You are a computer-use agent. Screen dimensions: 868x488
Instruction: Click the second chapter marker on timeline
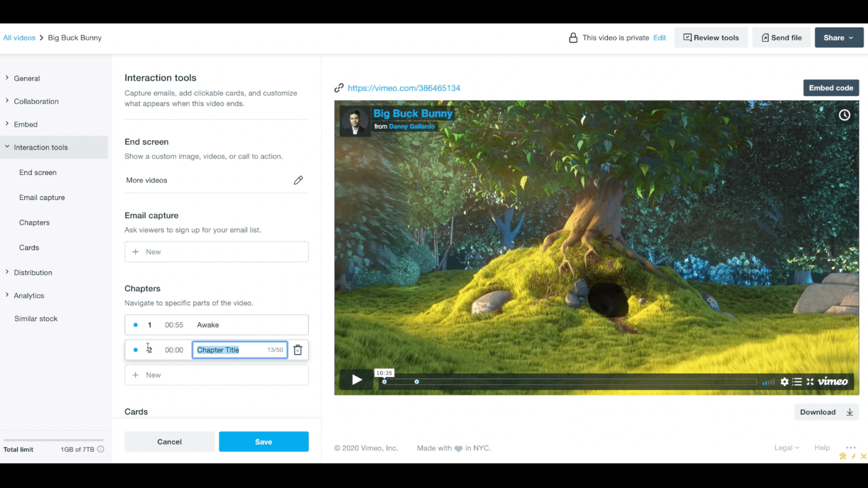pyautogui.click(x=417, y=382)
